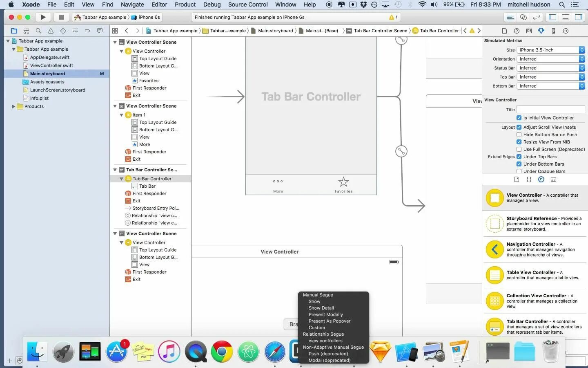Run the app with the Play button
Image resolution: width=588 pixels, height=368 pixels.
tap(43, 17)
